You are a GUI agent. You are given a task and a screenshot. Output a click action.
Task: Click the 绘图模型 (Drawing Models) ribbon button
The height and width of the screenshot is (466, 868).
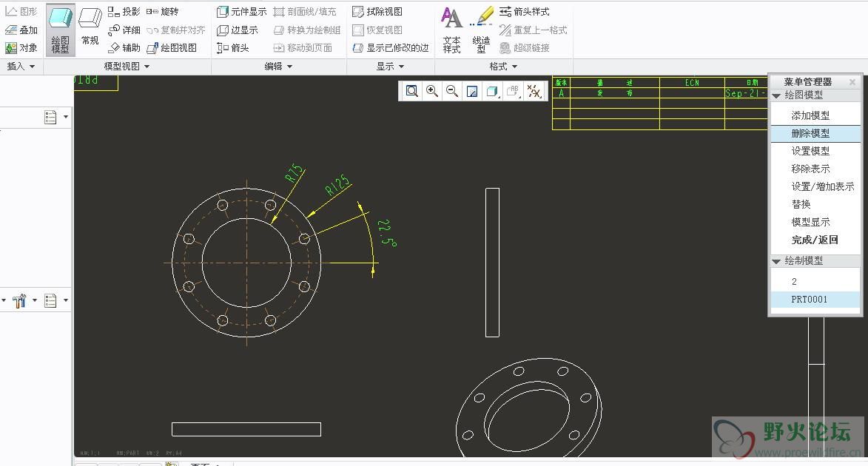click(x=61, y=30)
